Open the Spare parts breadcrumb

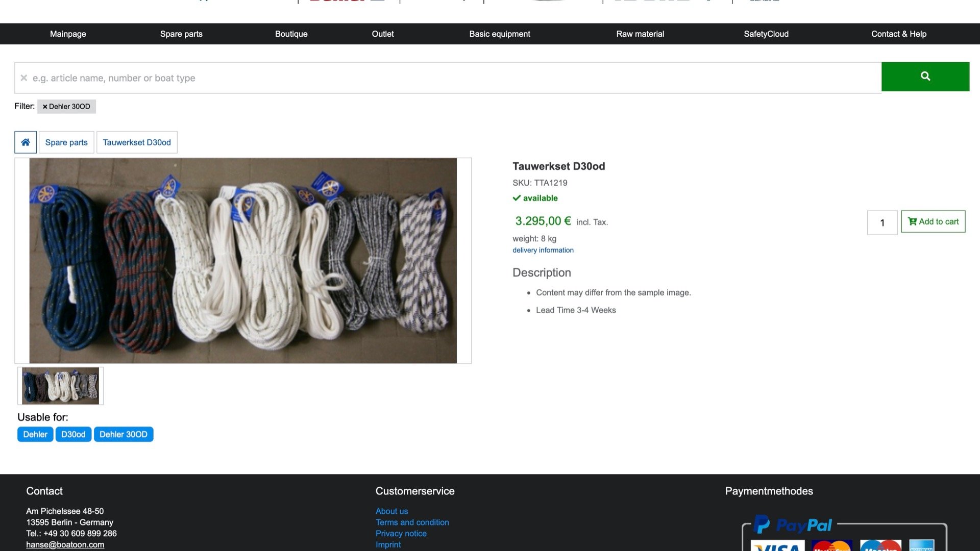pos(66,142)
